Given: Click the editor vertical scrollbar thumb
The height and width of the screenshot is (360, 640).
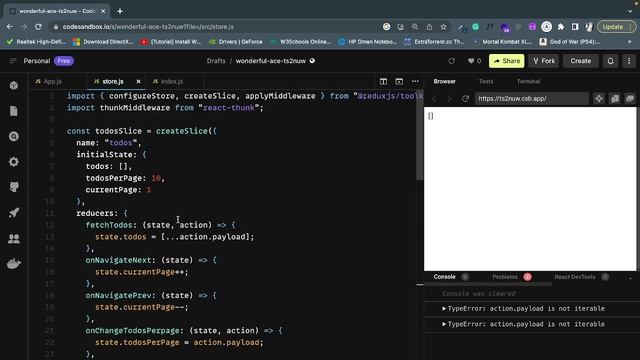Looking at the screenshot, I should point(420,135).
